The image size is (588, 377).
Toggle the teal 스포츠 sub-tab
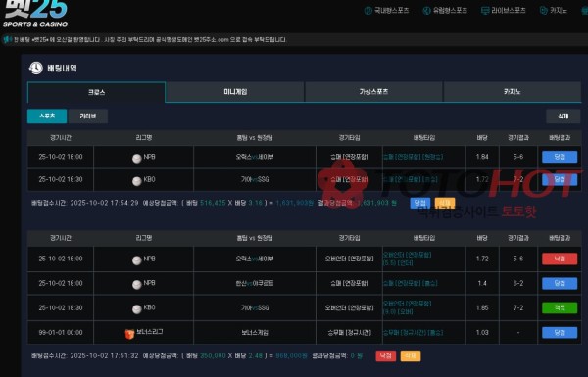47,117
